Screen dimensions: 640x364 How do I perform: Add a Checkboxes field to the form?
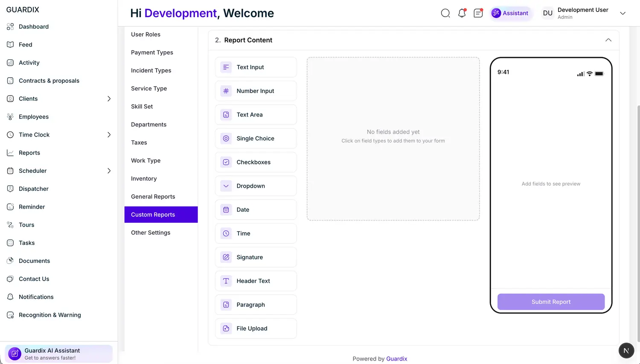pos(256,162)
